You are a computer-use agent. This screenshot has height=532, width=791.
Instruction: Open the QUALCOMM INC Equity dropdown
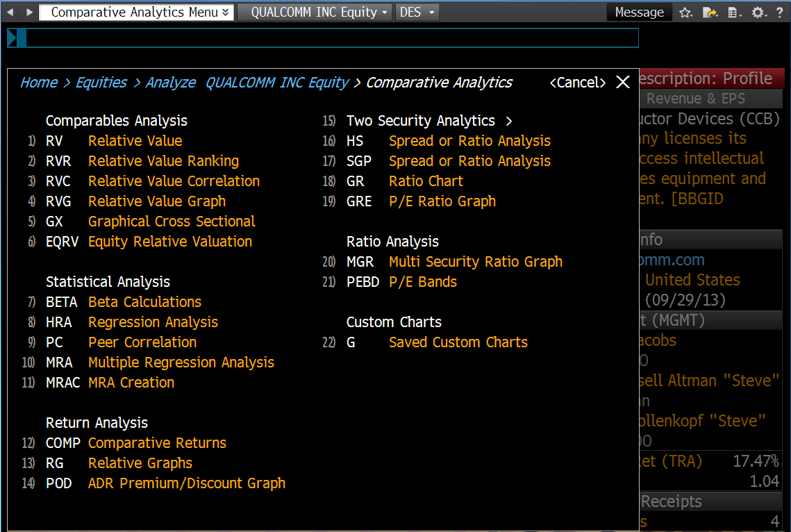(x=314, y=12)
